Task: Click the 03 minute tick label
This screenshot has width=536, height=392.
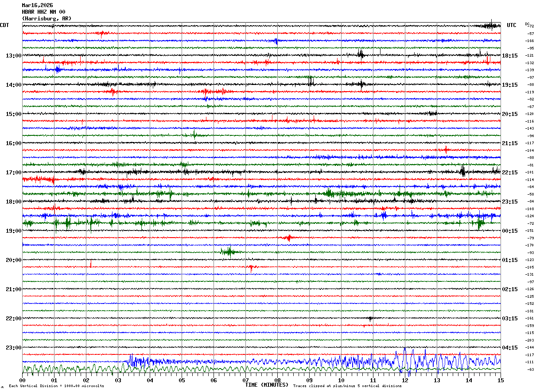Action: click(x=118, y=380)
